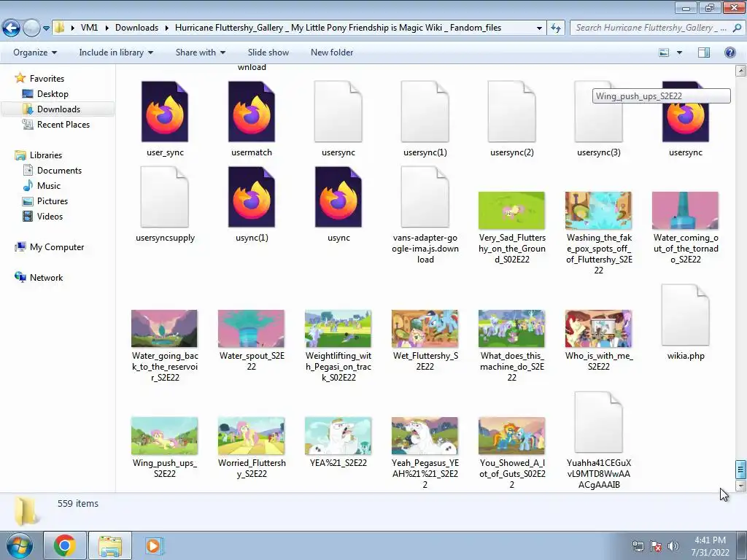Open Windows Media Player taskbar icon
This screenshot has width=747, height=560.
coord(153,545)
